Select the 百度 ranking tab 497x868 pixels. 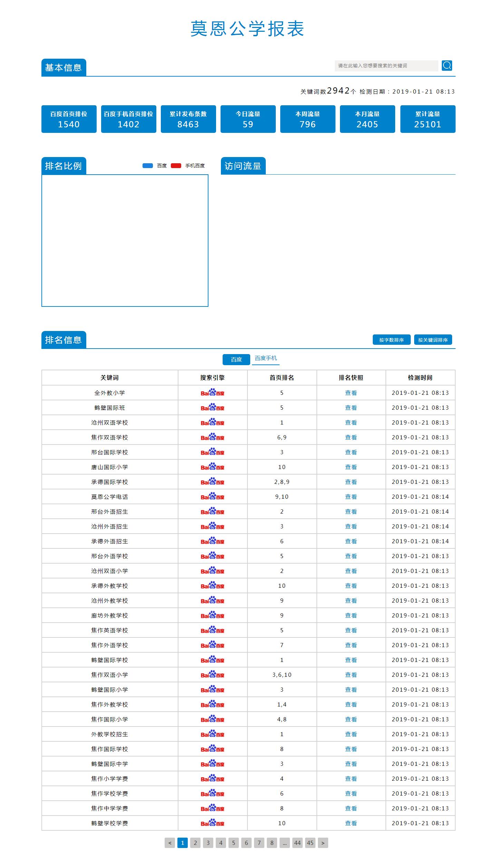(x=236, y=359)
